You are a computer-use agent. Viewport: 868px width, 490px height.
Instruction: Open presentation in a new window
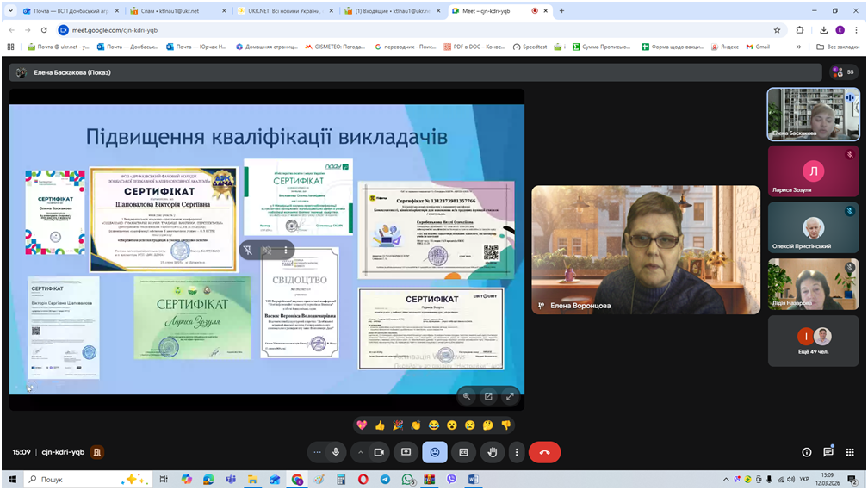click(488, 396)
